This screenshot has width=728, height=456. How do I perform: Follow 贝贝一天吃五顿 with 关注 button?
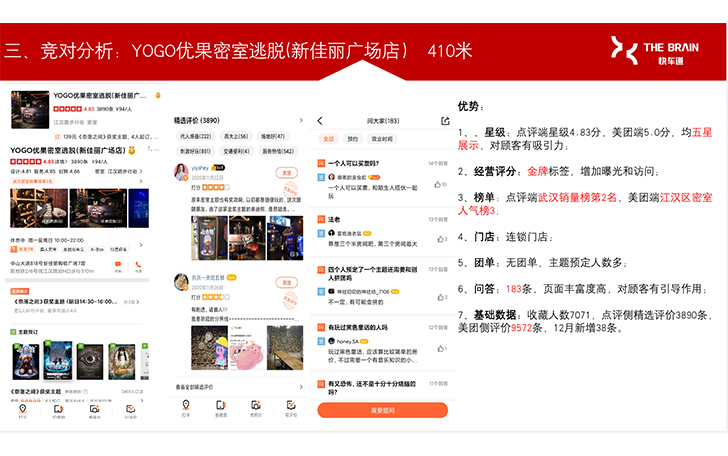(286, 282)
